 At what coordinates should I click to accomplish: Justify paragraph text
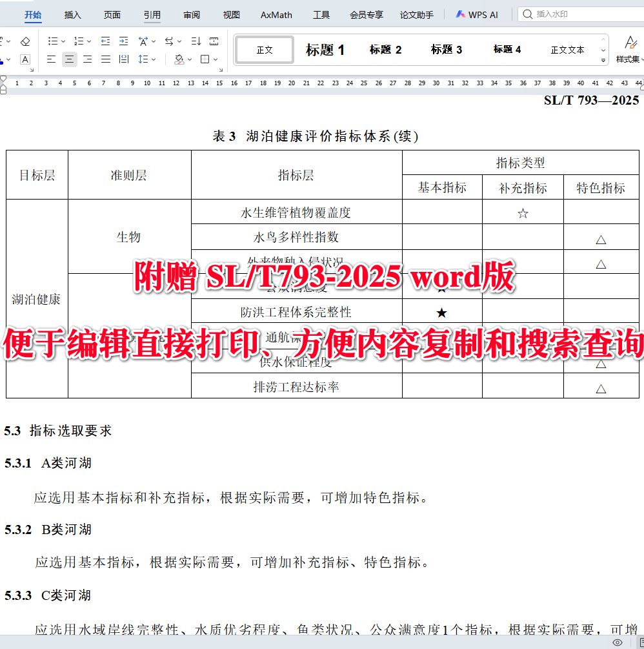point(106,59)
